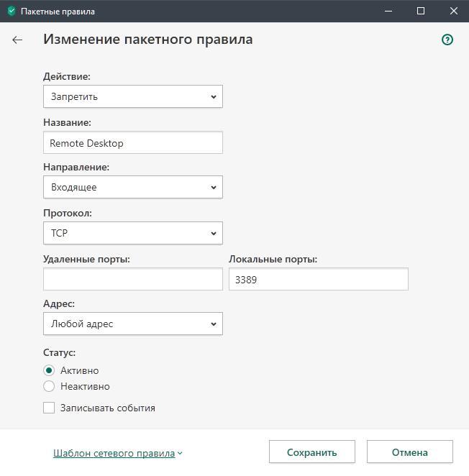Screen dimensions: 469x476
Task: Select the Активно radio button
Action: pyautogui.click(x=49, y=370)
